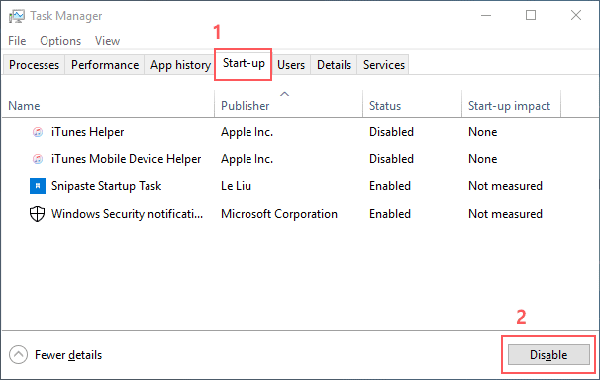The image size is (600, 380).
Task: Click None impact of iTunes Mobile Device Helper
Action: click(483, 159)
